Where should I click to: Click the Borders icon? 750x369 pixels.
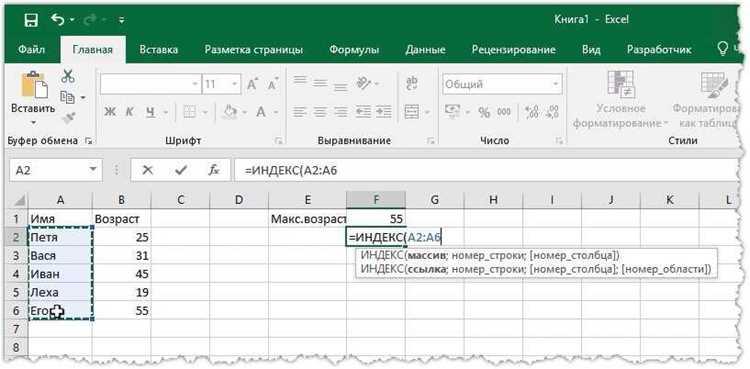point(190,112)
